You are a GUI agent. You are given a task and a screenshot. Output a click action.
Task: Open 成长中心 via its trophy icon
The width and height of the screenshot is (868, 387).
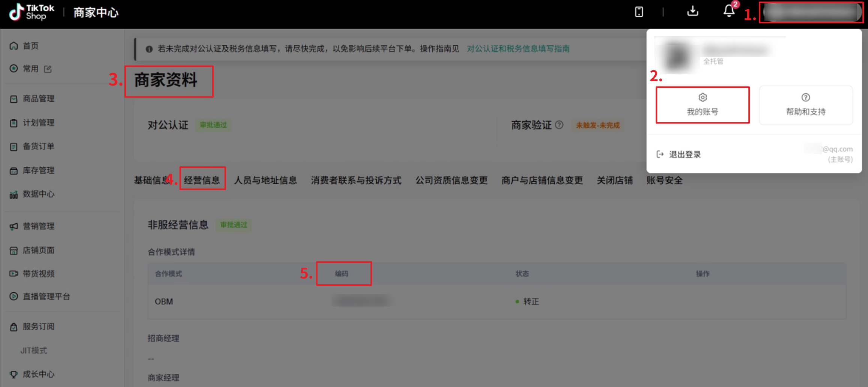click(14, 374)
